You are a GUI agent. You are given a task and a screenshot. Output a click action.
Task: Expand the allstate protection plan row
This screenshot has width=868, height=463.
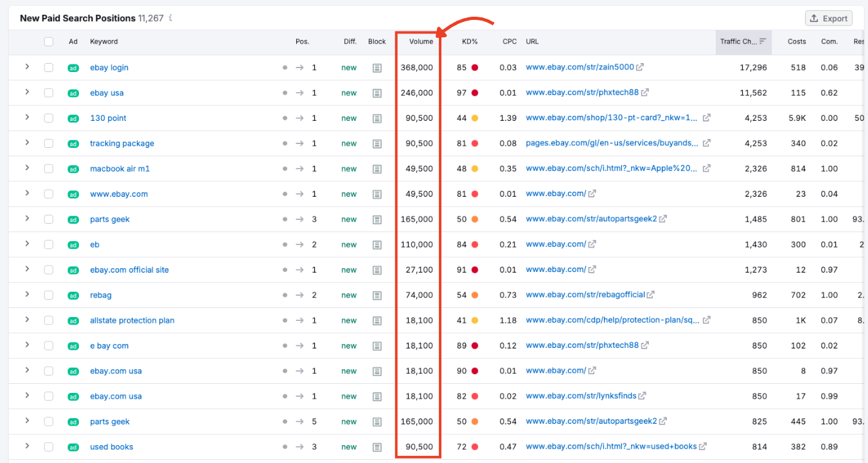click(27, 320)
